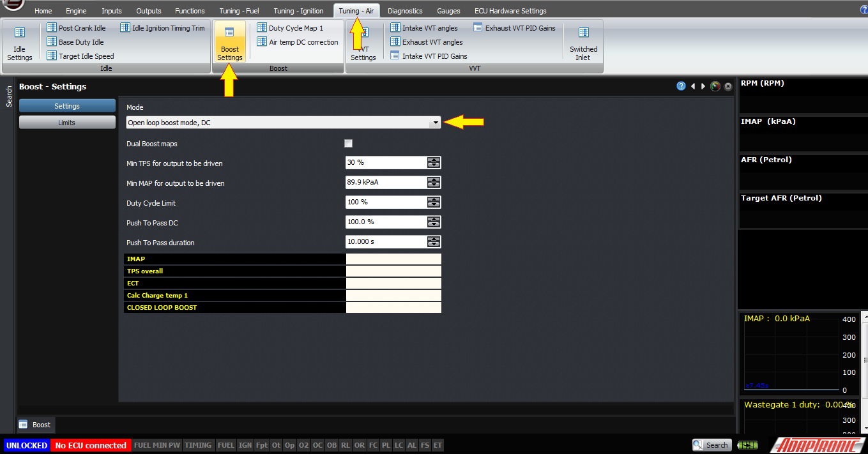Viewport: 868px width, 456px height.
Task: Open Exhaust VVT angles map
Action: (427, 42)
